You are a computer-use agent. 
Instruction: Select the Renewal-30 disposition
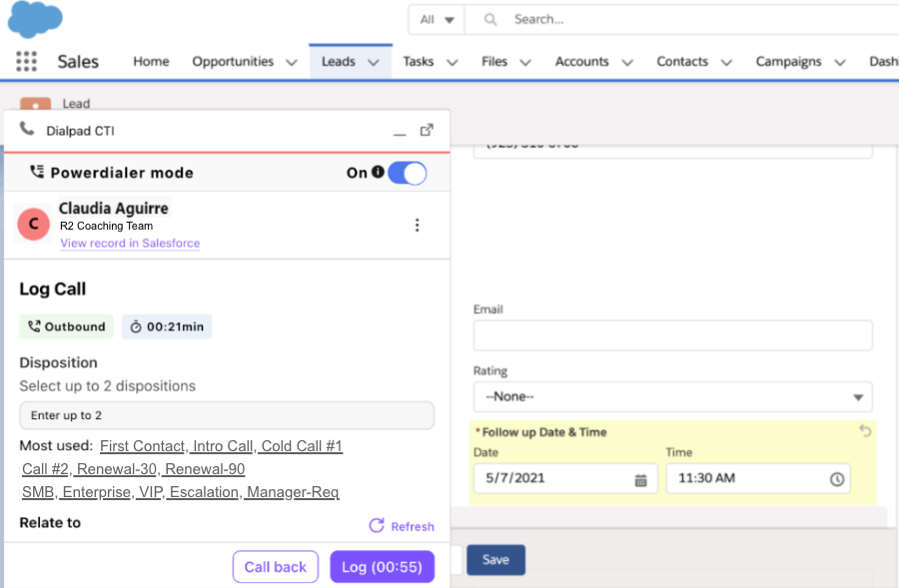pos(118,469)
